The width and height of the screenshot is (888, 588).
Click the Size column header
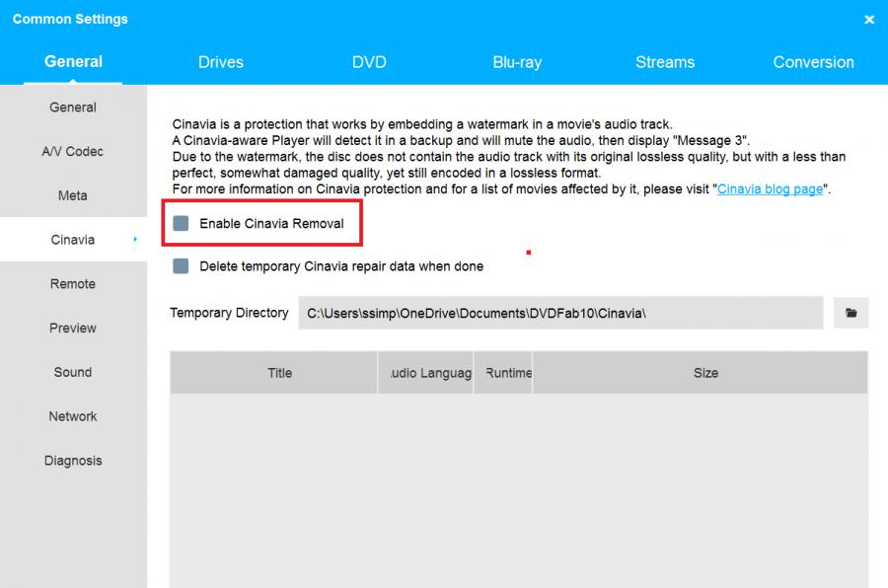[x=701, y=373]
